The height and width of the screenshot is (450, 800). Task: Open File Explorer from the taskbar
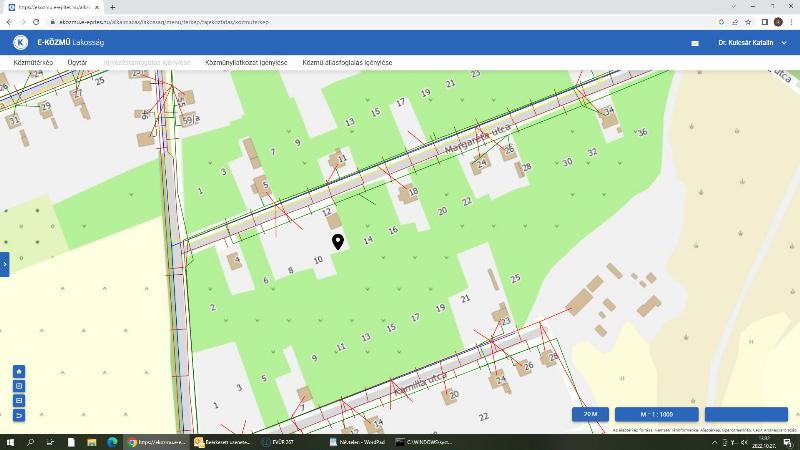point(91,441)
